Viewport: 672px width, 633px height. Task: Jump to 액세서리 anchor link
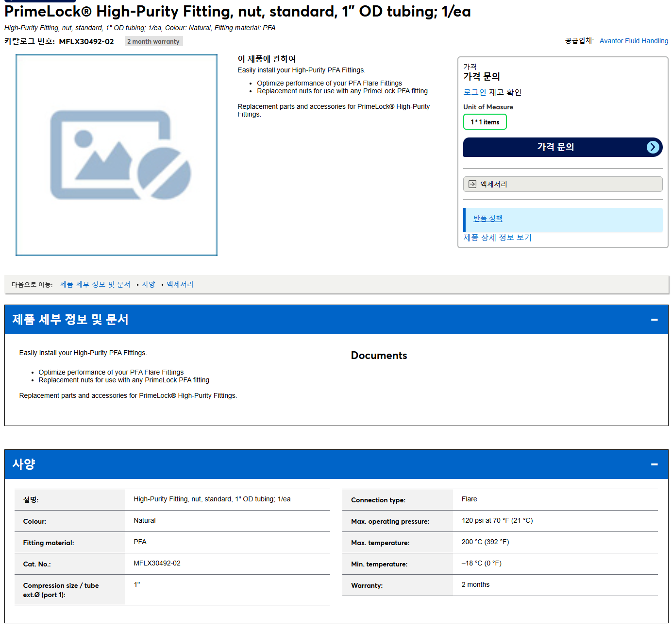(180, 285)
